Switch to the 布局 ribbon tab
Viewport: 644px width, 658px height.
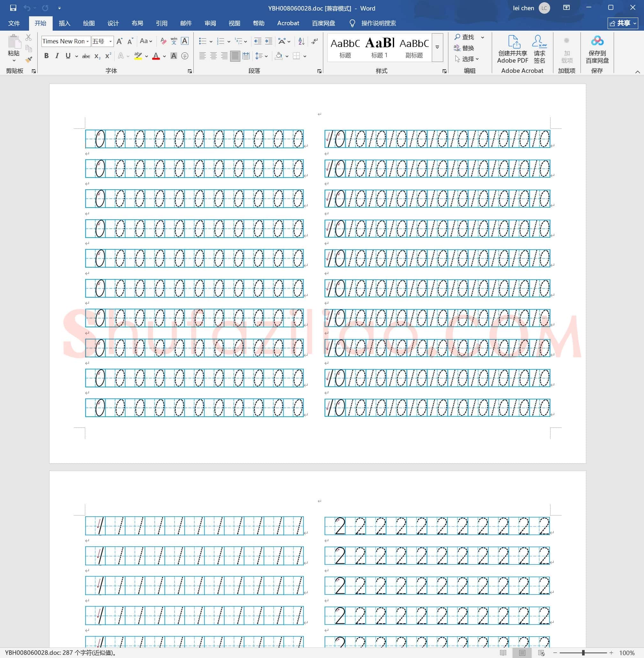[x=137, y=23]
